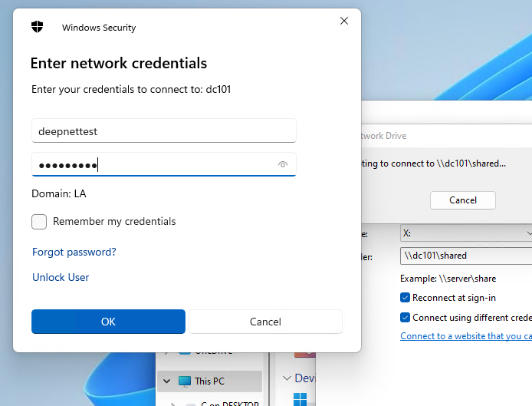Screen dimensions: 532x406
Task: Click the Windows Security shield icon
Action: tap(38, 28)
